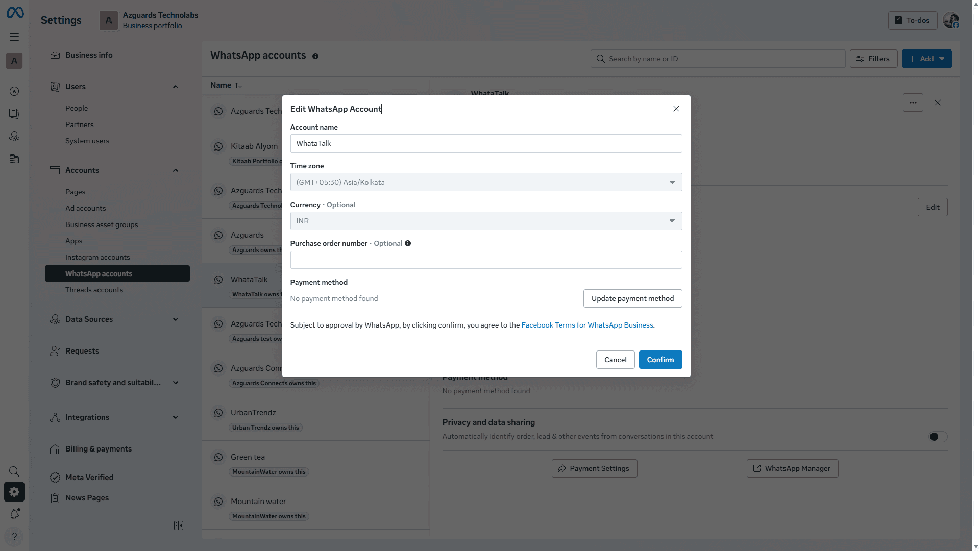The width and height of the screenshot is (980, 551).
Task: Open the Filters button
Action: pyautogui.click(x=874, y=59)
